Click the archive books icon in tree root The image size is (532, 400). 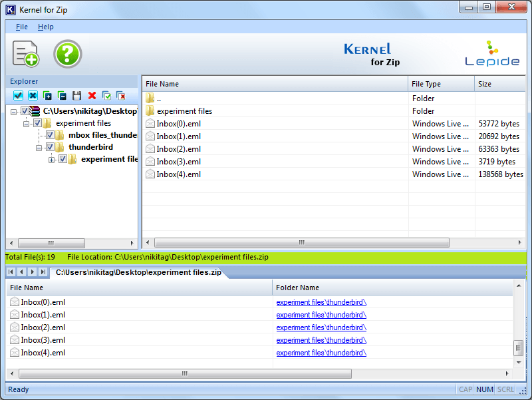point(35,111)
